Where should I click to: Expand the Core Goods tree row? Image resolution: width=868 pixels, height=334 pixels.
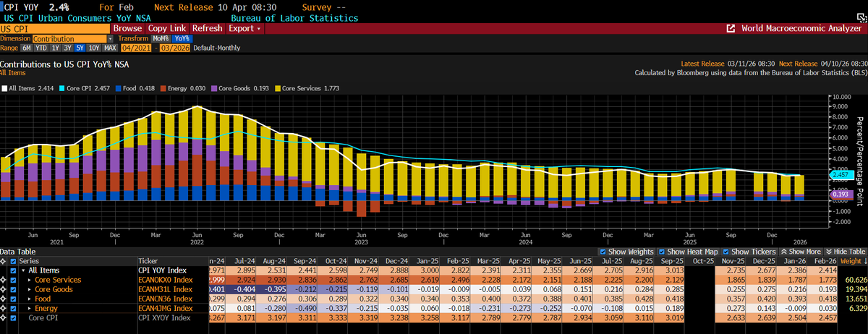(30, 289)
